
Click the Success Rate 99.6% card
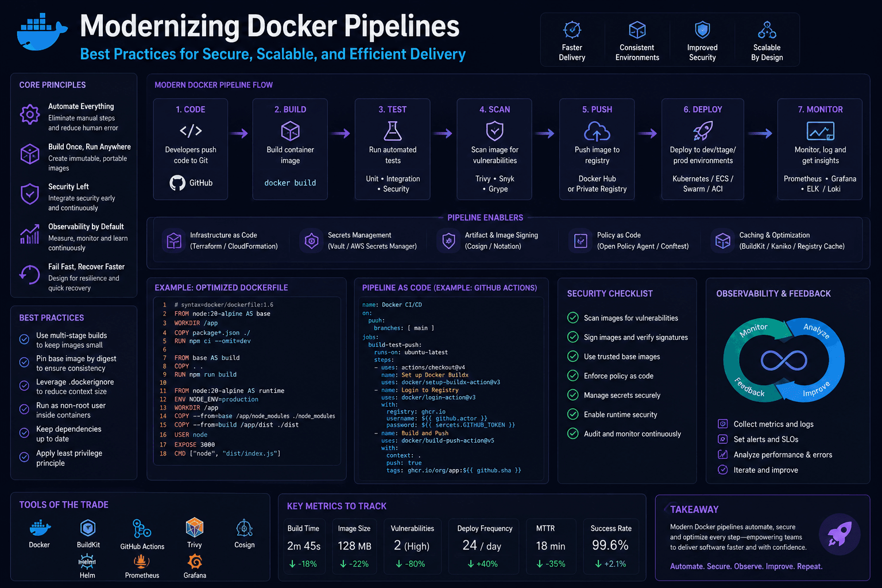tap(611, 546)
